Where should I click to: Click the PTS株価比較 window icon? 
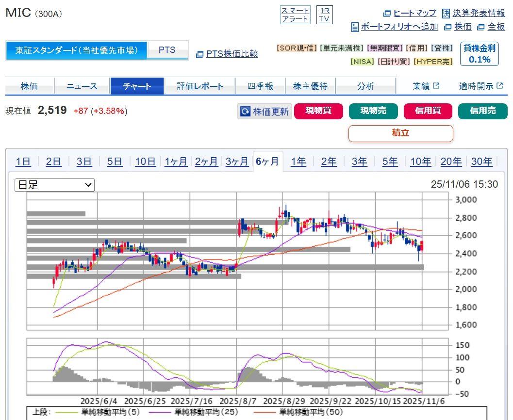(x=199, y=54)
